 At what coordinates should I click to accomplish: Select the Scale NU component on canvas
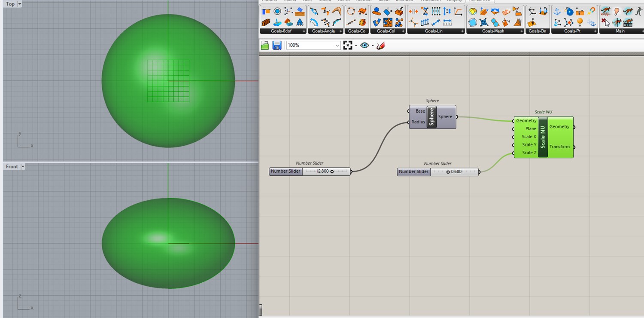point(543,137)
